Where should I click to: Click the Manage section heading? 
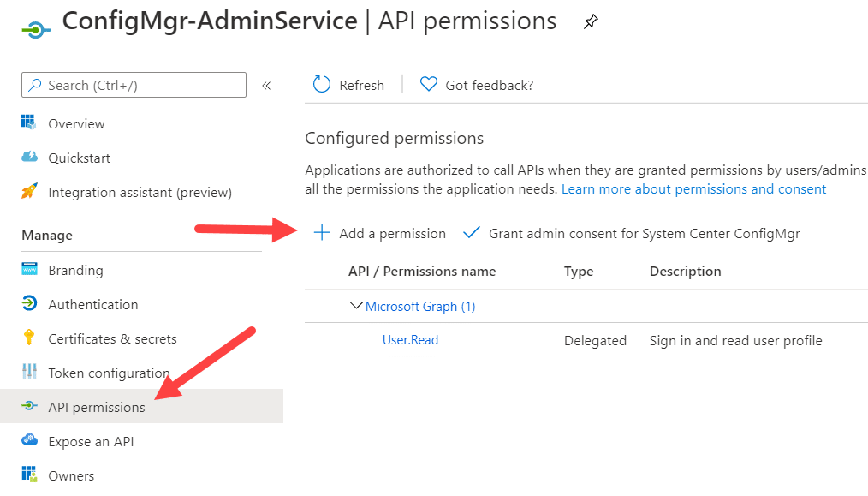(x=47, y=236)
